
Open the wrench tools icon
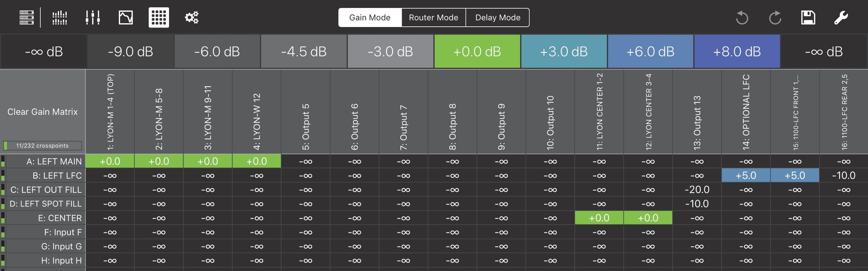coord(841,17)
